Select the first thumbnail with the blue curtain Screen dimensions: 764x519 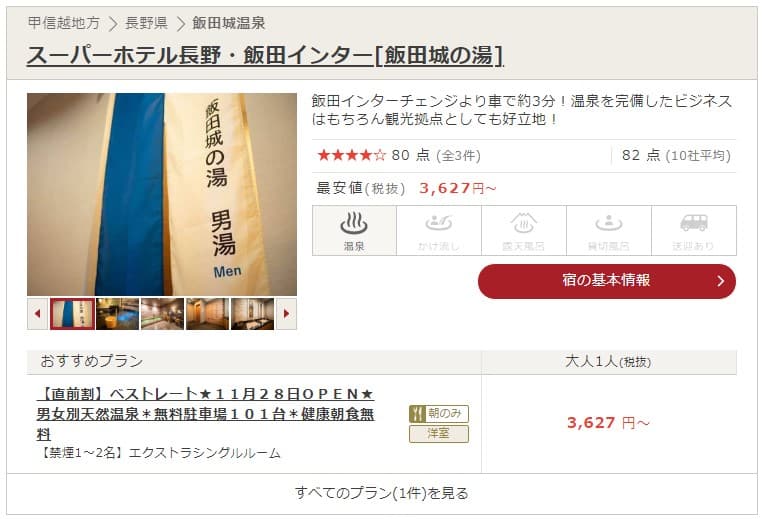[72, 314]
